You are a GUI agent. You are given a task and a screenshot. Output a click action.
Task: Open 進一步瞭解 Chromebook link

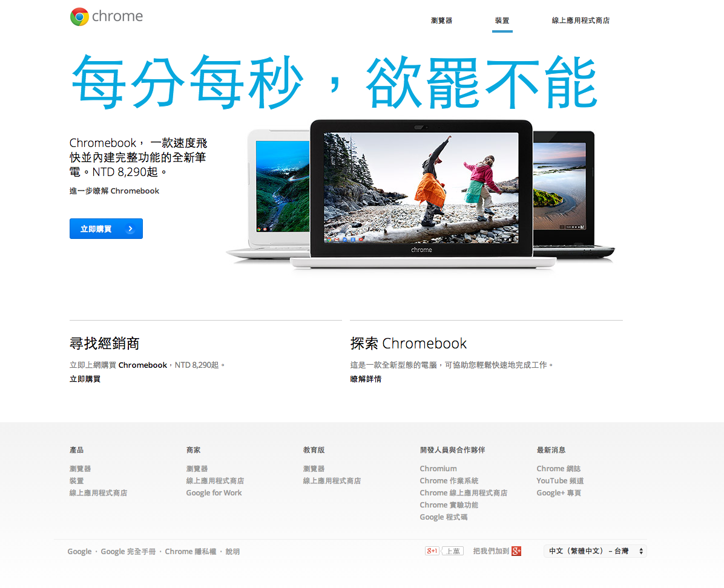(x=114, y=191)
